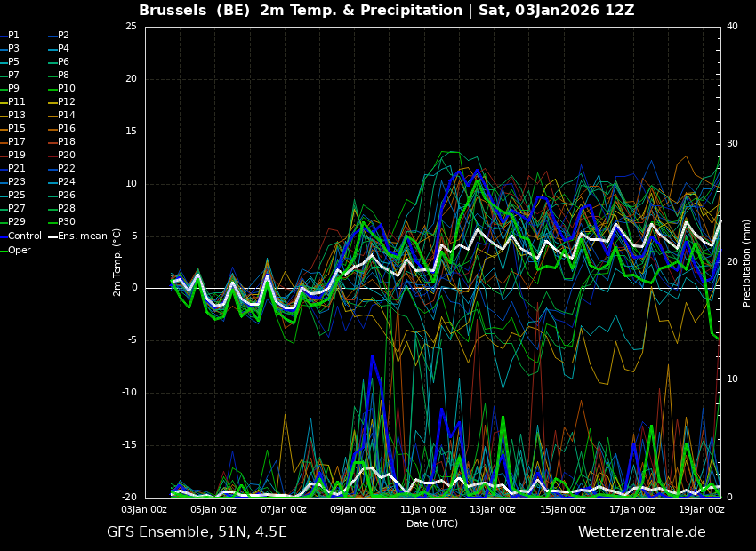Click the Oper legend entry
Screen dimensions: 756x551
tap(15, 251)
